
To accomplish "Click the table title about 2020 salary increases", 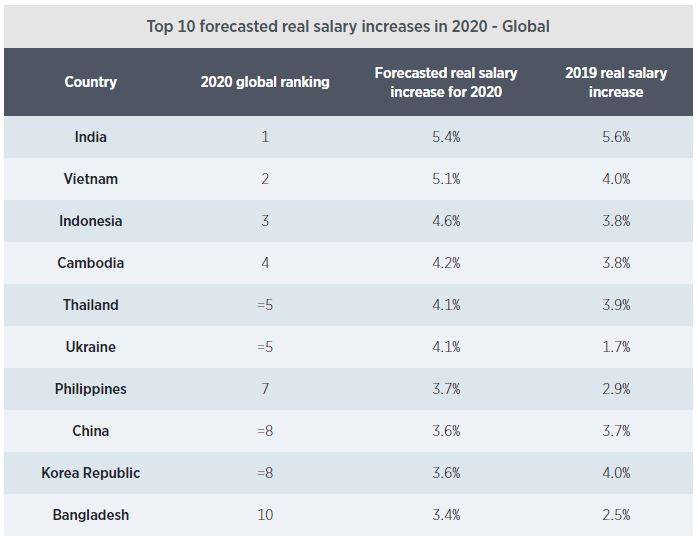I will [348, 26].
